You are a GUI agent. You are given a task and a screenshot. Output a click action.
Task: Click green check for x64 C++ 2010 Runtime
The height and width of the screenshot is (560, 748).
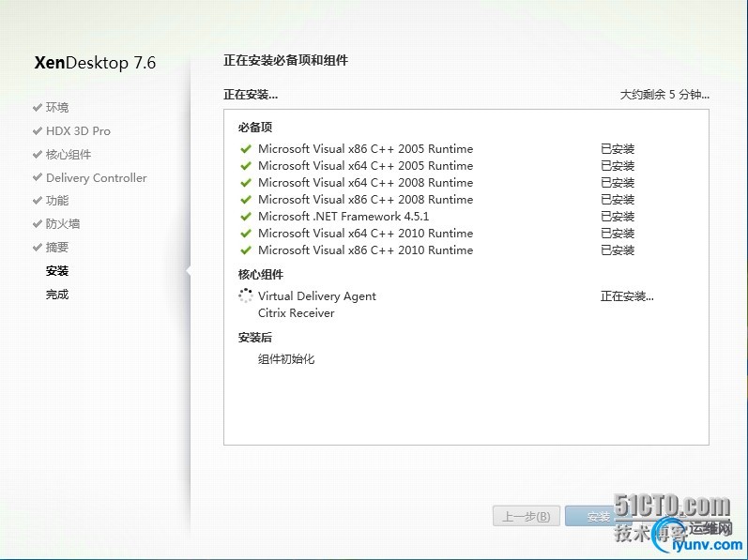[246, 234]
